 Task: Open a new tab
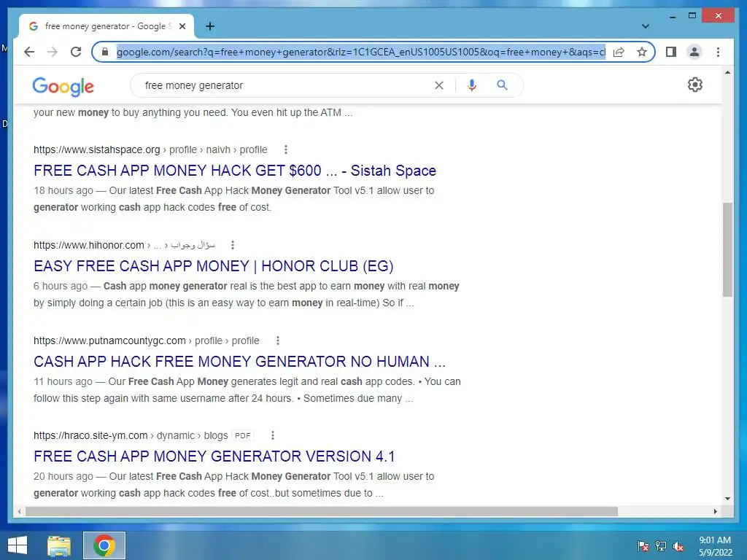209,26
